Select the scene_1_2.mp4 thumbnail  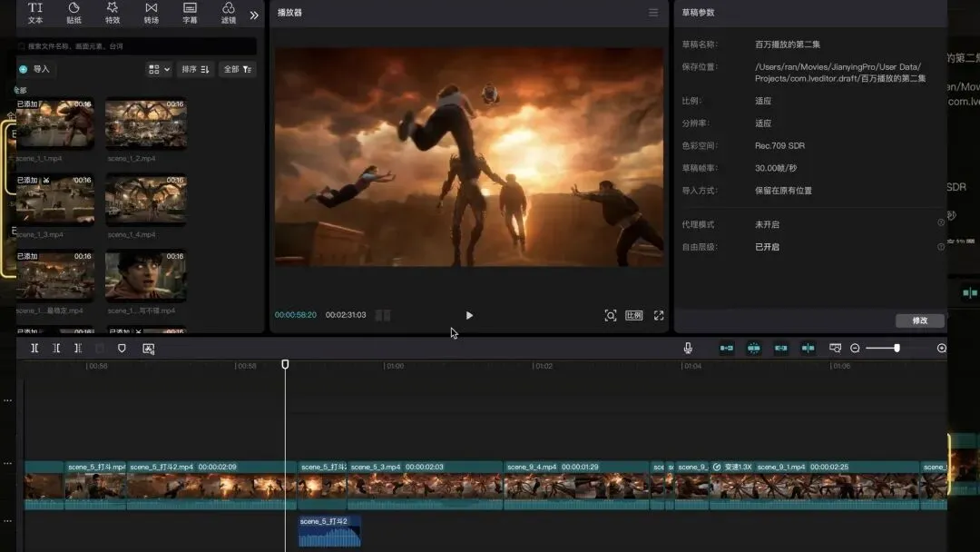click(x=146, y=123)
